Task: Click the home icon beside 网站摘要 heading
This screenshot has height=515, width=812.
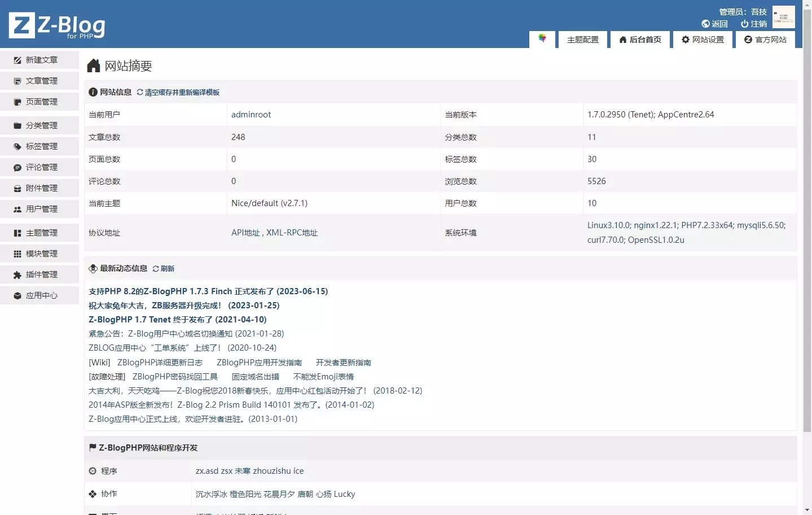Action: pyautogui.click(x=94, y=66)
